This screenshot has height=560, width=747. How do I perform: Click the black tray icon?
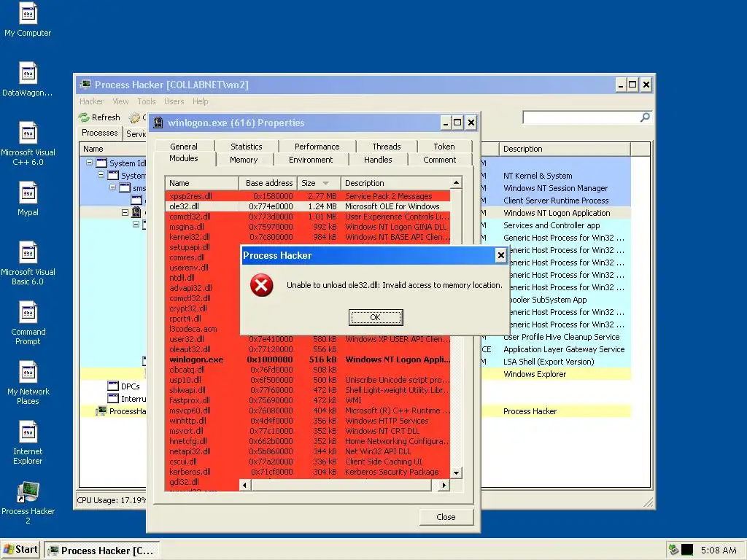(x=687, y=550)
